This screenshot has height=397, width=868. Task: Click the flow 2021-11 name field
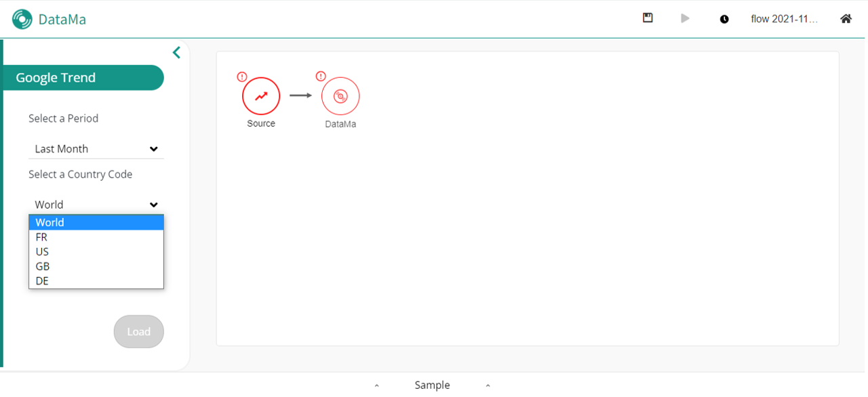click(x=785, y=19)
